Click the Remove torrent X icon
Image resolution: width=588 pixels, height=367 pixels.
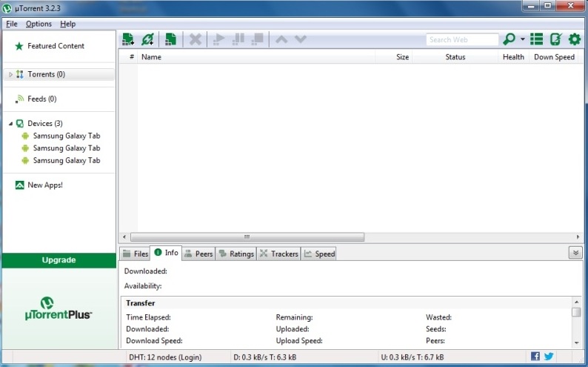click(x=195, y=39)
